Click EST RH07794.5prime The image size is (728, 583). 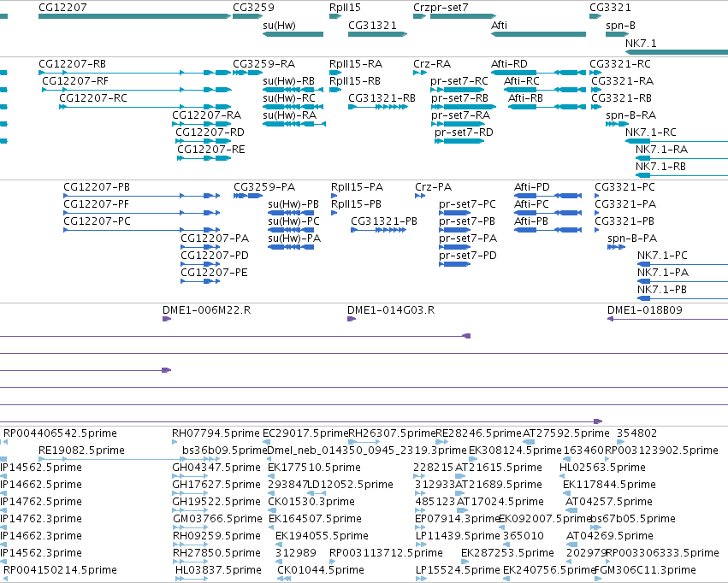(216, 433)
